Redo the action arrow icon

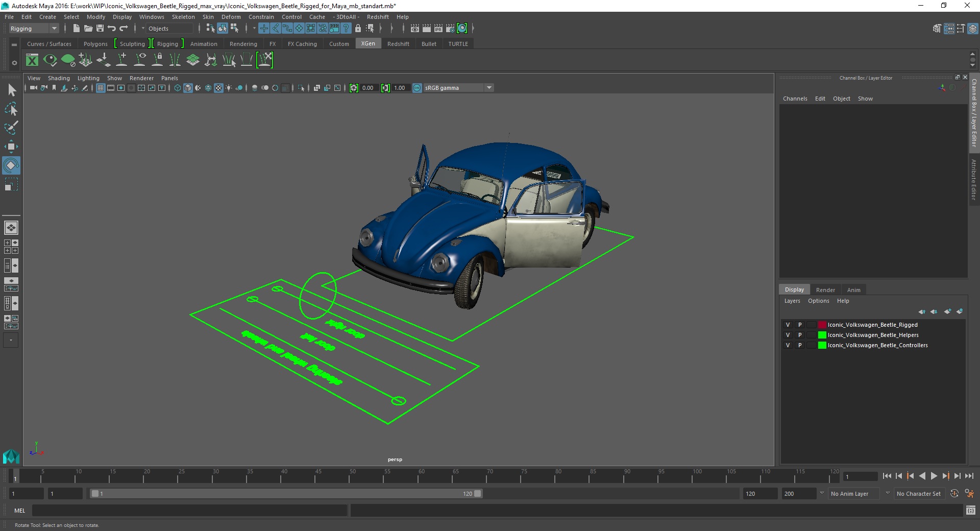click(124, 29)
